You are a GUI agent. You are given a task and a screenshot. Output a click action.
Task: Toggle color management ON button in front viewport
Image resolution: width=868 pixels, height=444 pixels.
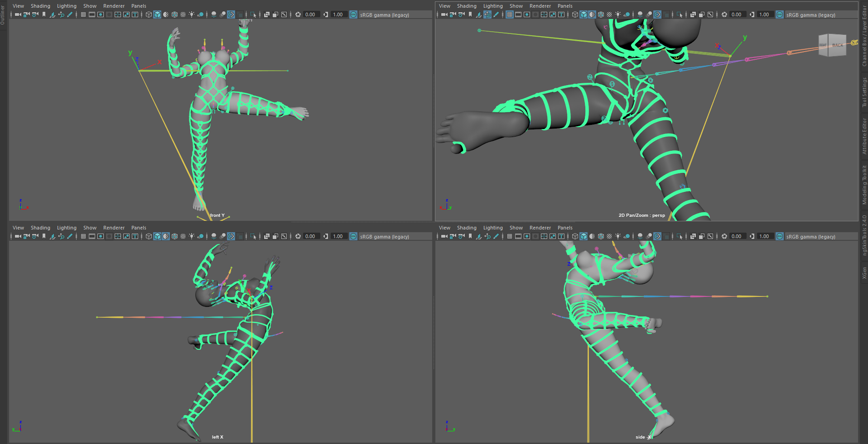coord(353,14)
